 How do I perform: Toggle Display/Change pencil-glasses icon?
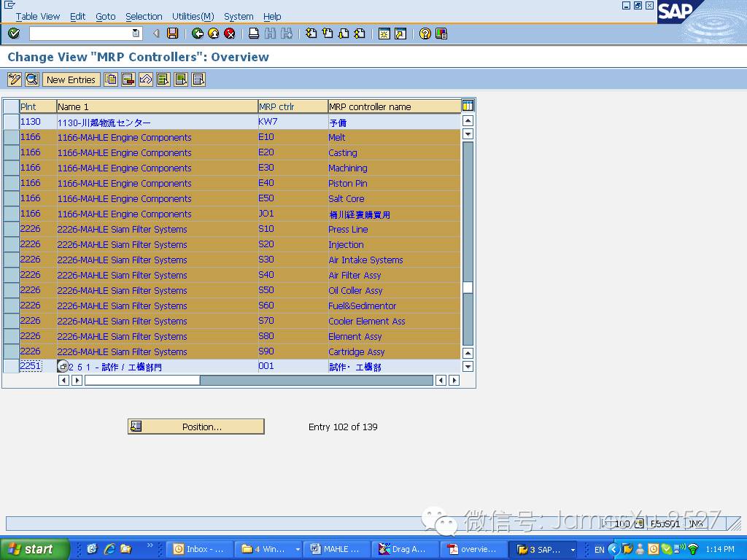pos(15,79)
